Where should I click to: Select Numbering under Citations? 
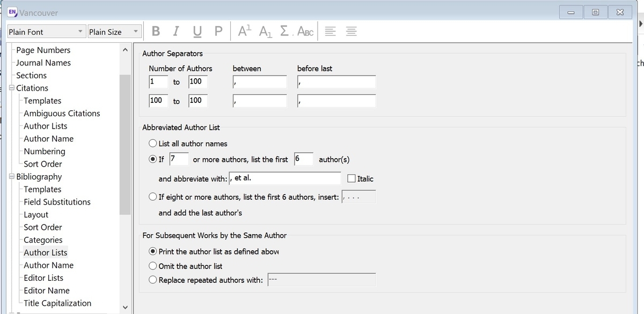pos(45,152)
